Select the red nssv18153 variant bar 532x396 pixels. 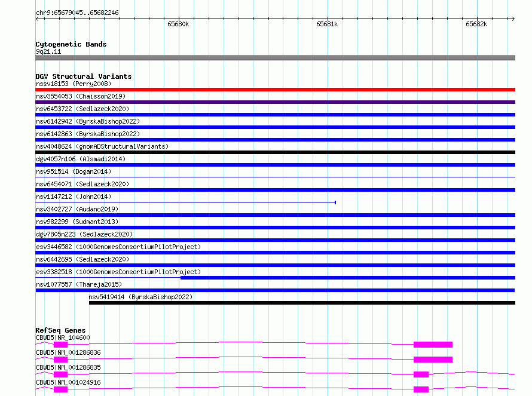[x=275, y=90]
